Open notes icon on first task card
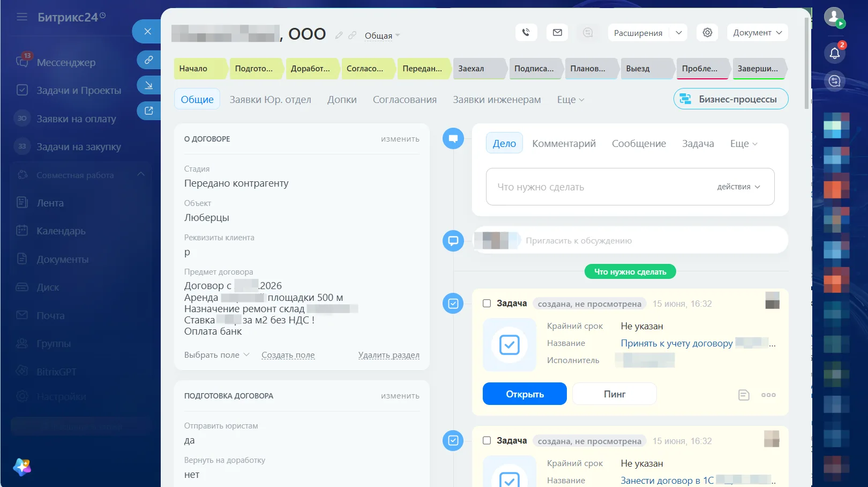 coord(744,395)
